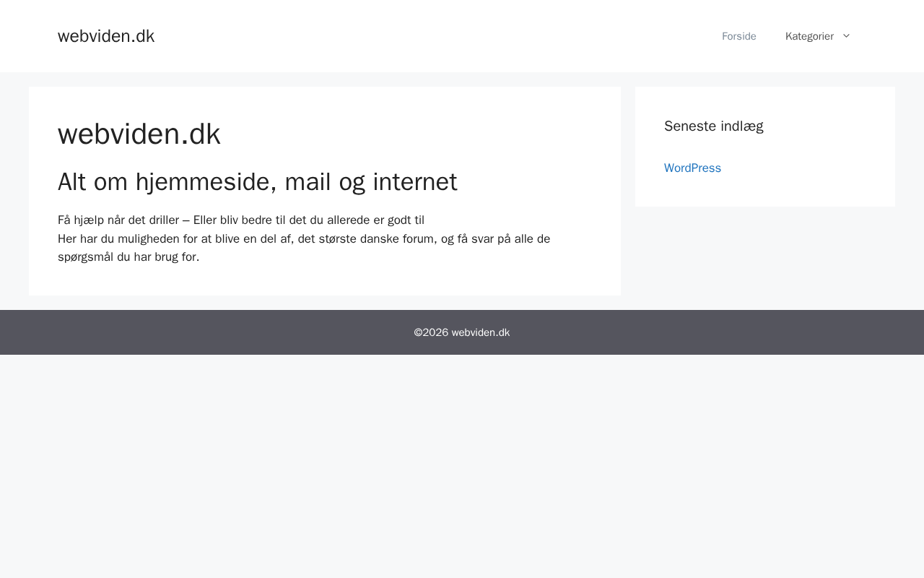Viewport: 924px width, 578px height.
Task: Click the webviden.dk site title in header
Action: tap(106, 36)
